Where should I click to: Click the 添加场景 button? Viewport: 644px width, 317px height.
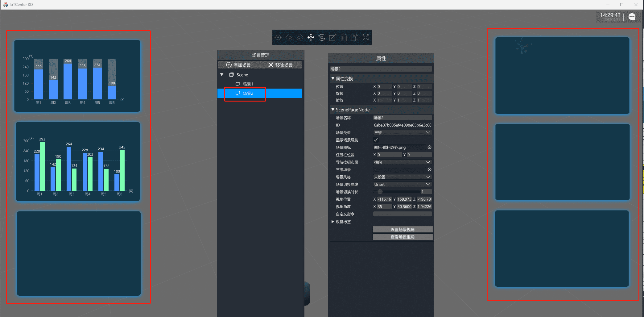coord(238,65)
